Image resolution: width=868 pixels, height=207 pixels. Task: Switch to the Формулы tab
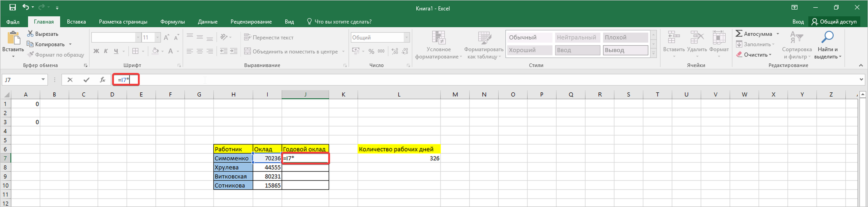(173, 22)
